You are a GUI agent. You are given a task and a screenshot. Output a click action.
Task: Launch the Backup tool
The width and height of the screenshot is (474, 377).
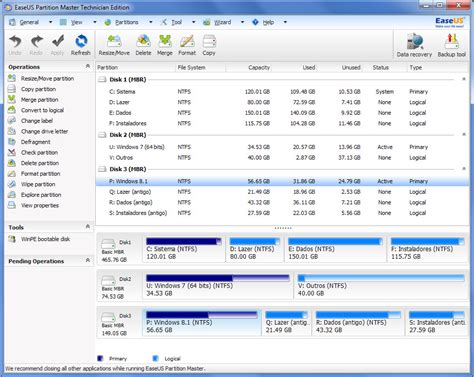coord(452,45)
